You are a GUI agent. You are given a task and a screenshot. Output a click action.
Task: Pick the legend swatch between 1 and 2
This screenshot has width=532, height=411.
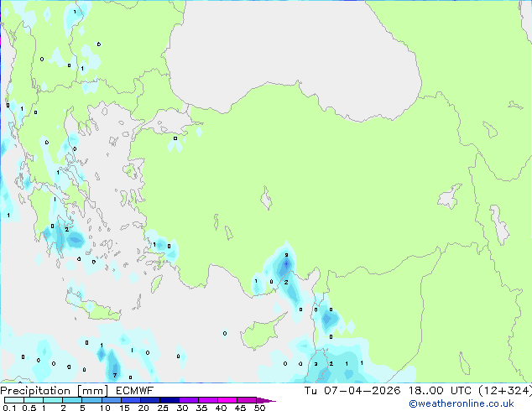pos(53,400)
